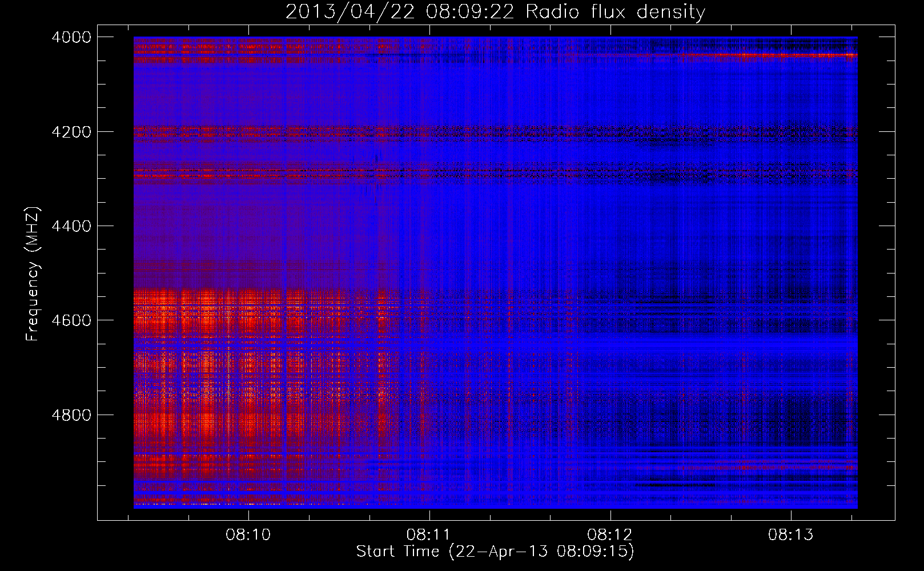Click the time 08:09:22 in the title
Viewport: 924px width, 571px height.
[x=471, y=12]
